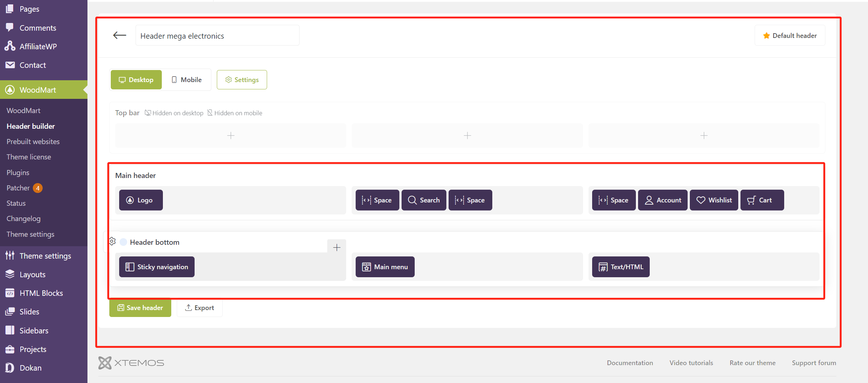Image resolution: width=868 pixels, height=383 pixels.
Task: Export the header
Action: click(200, 308)
